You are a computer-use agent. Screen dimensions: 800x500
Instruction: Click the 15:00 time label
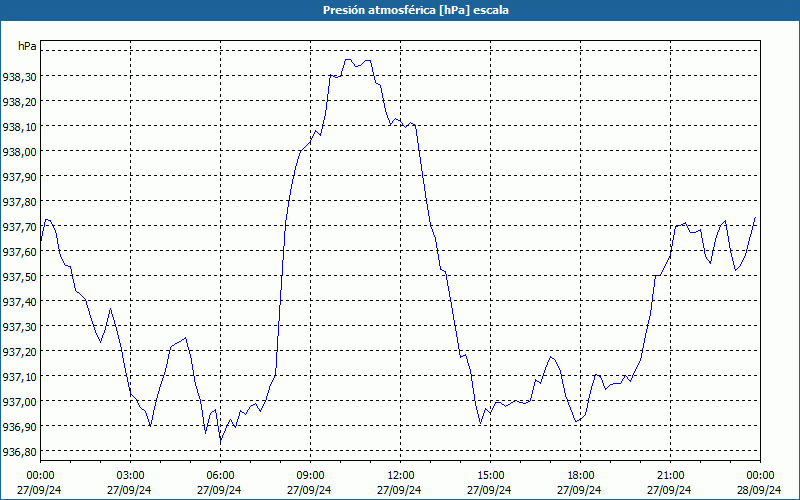point(490,476)
